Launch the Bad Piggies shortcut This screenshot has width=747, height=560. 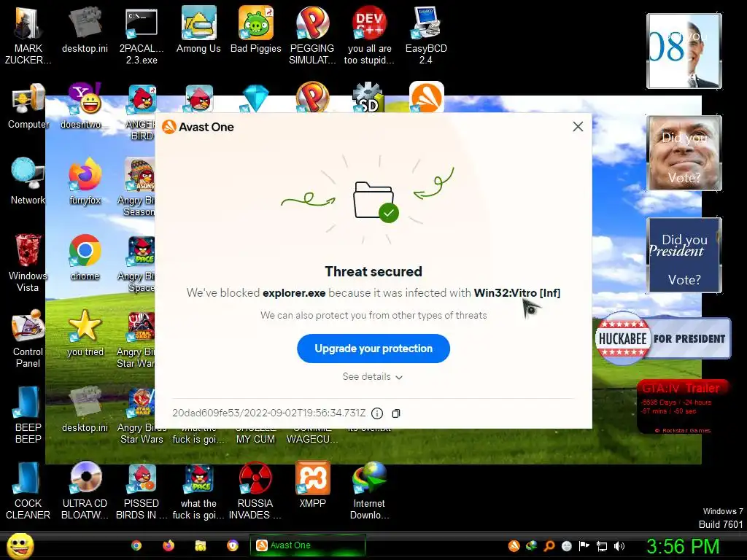point(256,29)
